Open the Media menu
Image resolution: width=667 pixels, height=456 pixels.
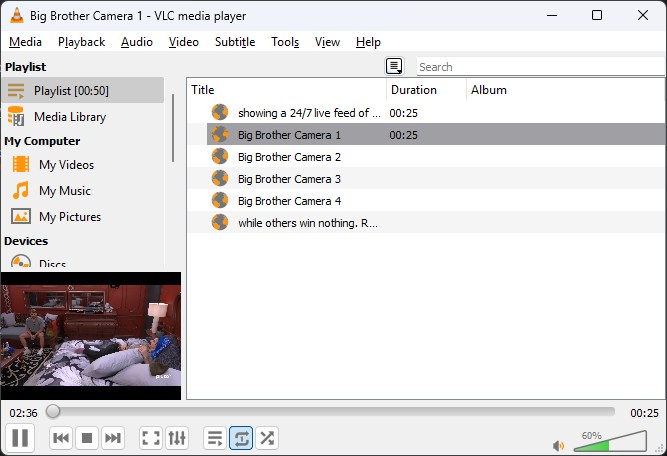[x=26, y=42]
